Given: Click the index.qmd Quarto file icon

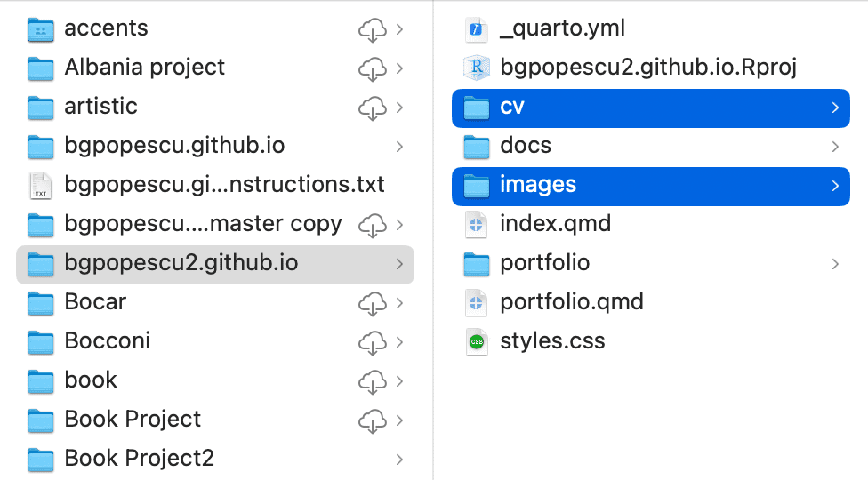Looking at the screenshot, I should (x=478, y=224).
